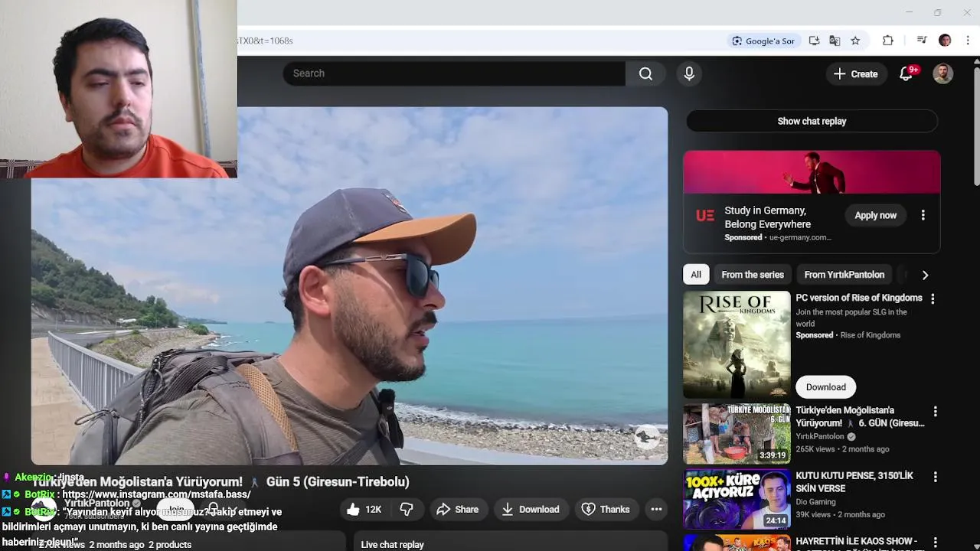Image resolution: width=980 pixels, height=551 pixels.
Task: Open options for KUTU KUTU PENSE video
Action: pyautogui.click(x=935, y=477)
